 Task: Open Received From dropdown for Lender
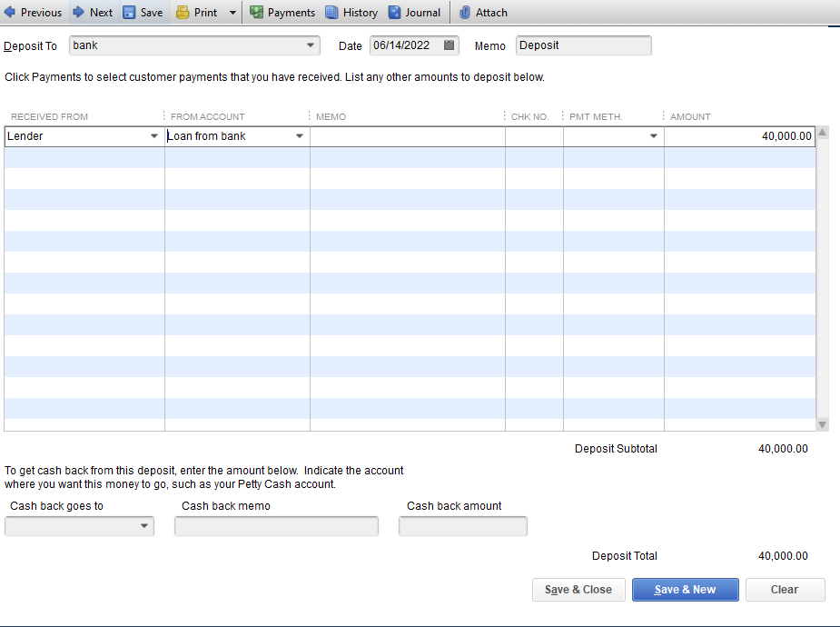point(154,136)
